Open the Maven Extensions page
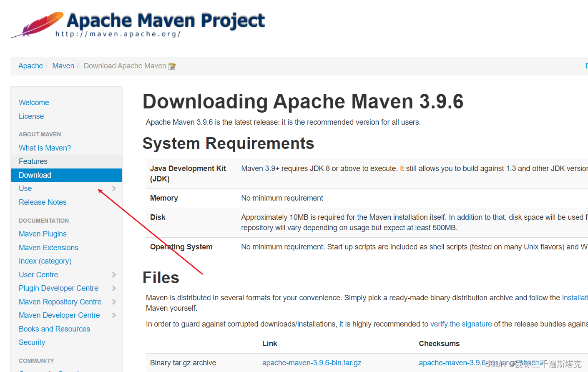 tap(48, 247)
